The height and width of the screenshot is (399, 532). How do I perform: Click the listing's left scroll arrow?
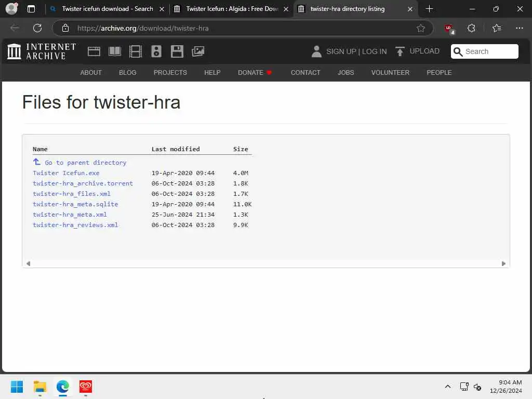(x=28, y=263)
